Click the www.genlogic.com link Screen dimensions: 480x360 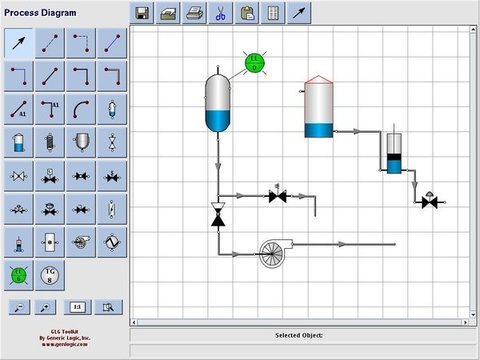click(x=65, y=344)
